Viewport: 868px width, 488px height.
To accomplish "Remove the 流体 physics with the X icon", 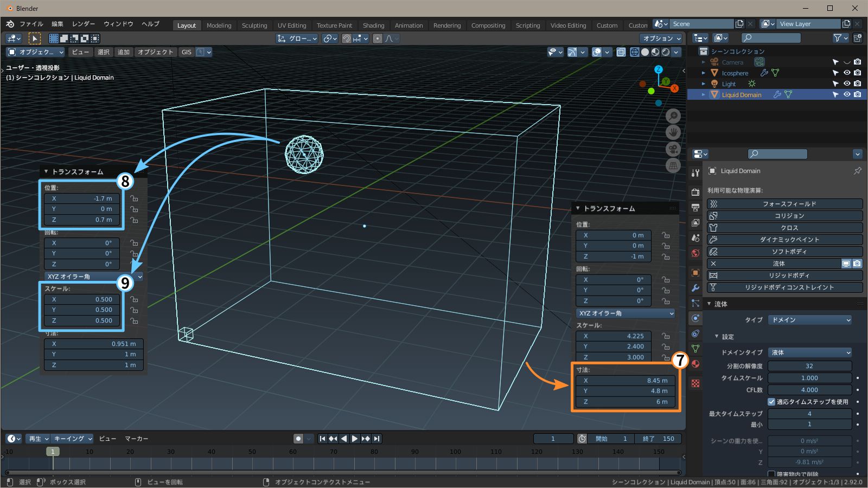I will point(713,264).
